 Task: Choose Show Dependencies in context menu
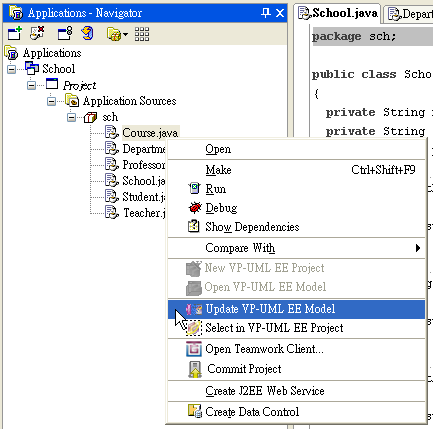click(296, 227)
